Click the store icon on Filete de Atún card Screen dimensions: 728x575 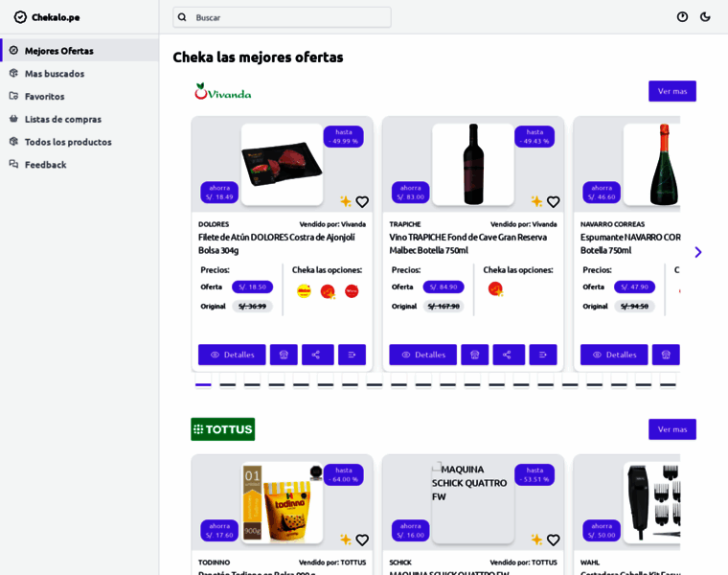pyautogui.click(x=284, y=355)
